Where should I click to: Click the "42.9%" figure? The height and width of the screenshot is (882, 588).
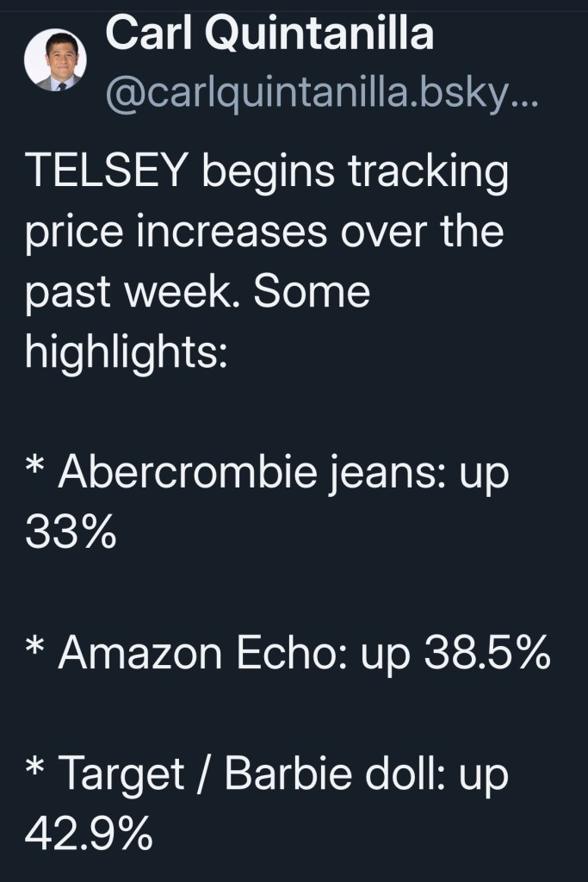coord(90,835)
